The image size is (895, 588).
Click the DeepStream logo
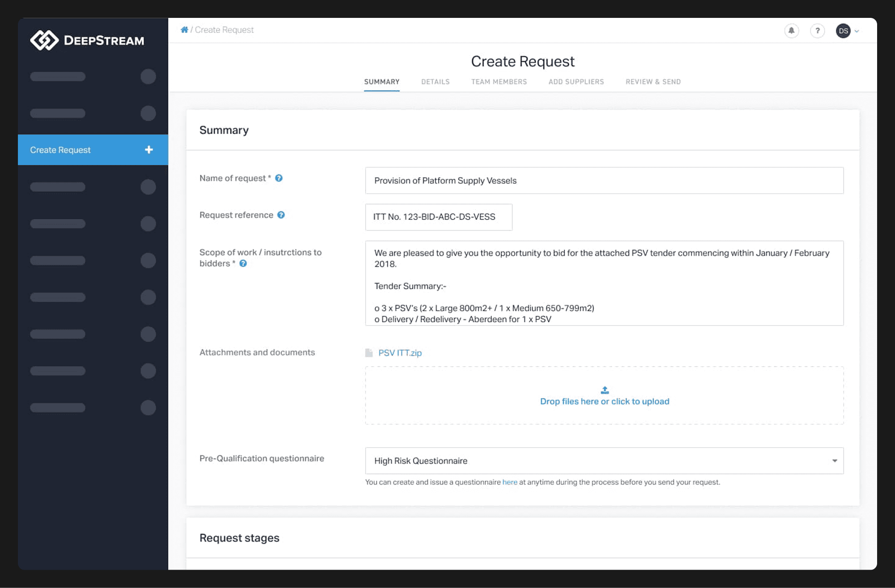[87, 40]
